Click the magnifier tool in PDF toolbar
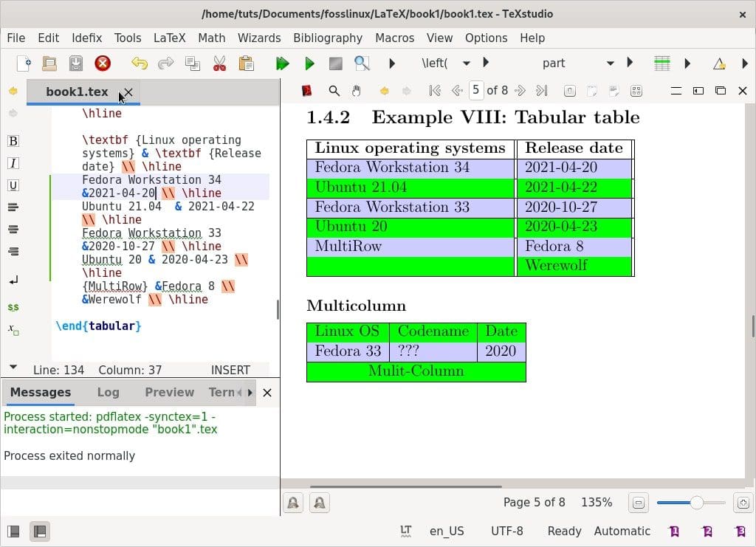This screenshot has width=756, height=547. tap(334, 91)
